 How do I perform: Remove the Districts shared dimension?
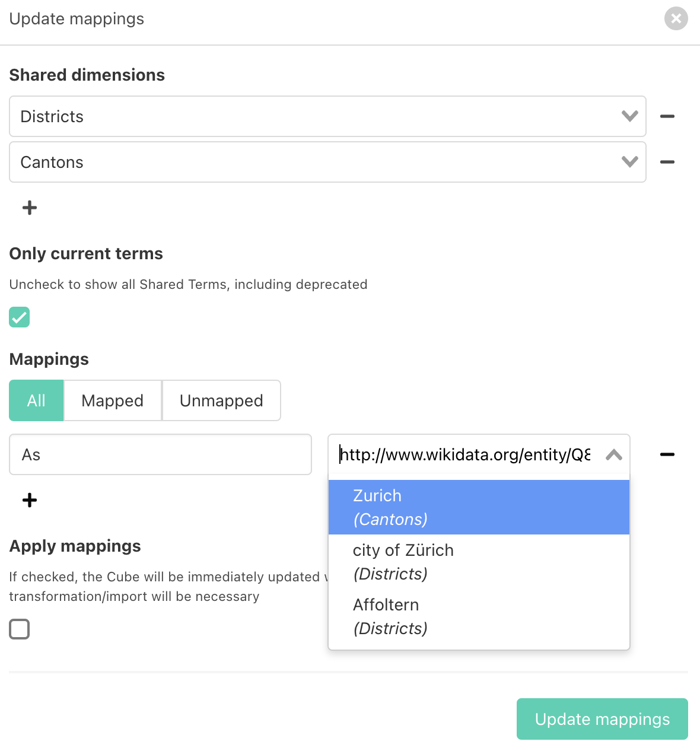coord(667,116)
